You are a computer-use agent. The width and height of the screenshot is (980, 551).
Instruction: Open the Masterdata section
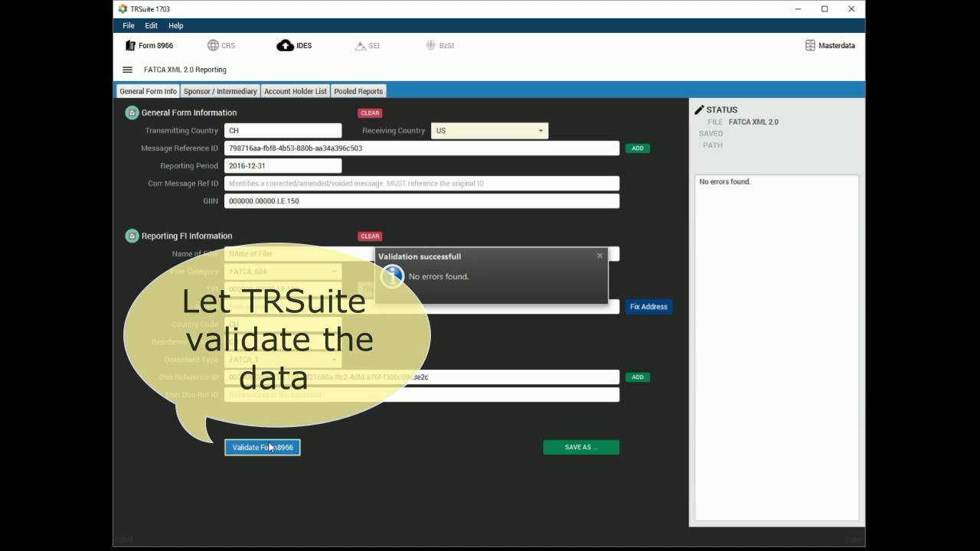pyautogui.click(x=830, y=45)
